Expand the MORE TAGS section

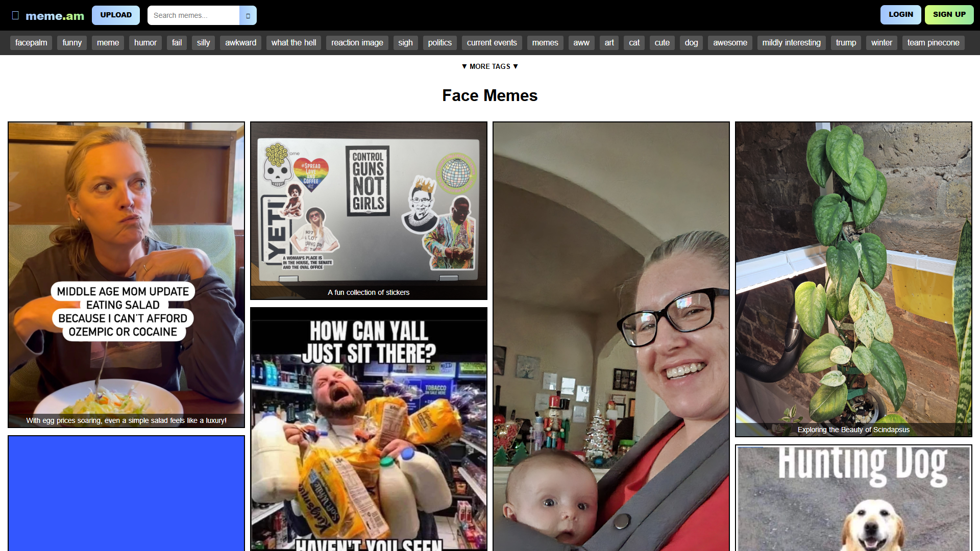pyautogui.click(x=490, y=66)
